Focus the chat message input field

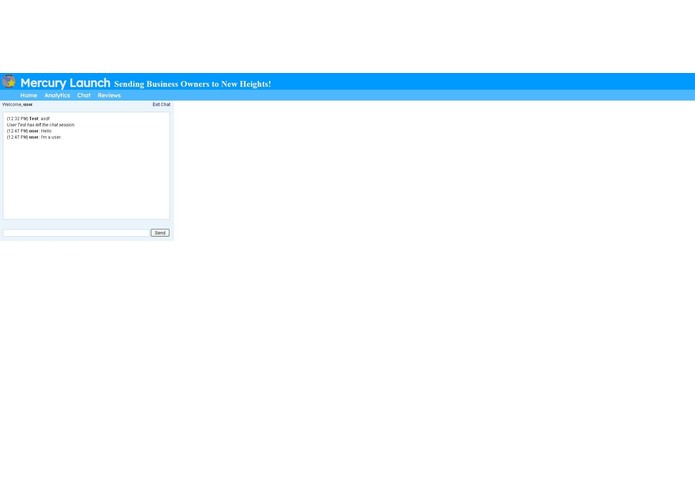click(x=76, y=233)
